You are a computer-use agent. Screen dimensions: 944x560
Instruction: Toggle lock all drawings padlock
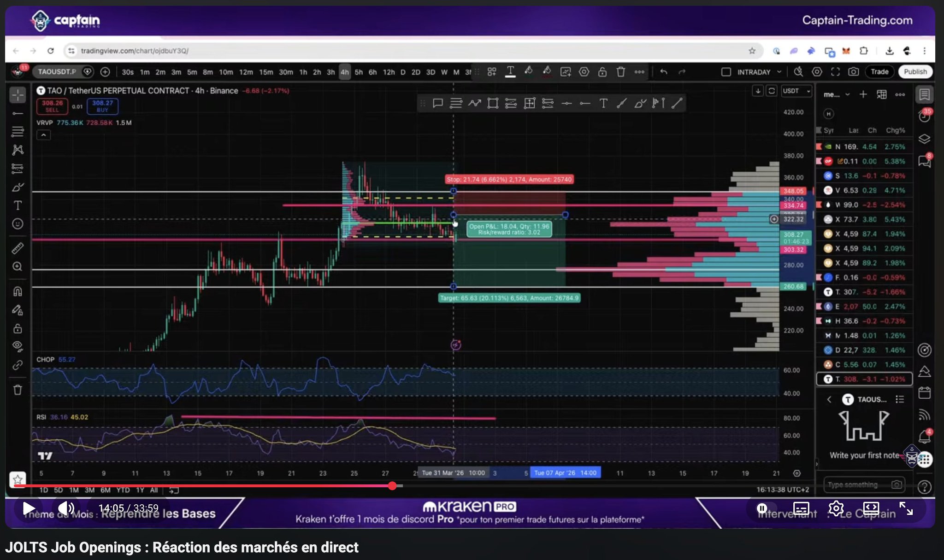(18, 328)
